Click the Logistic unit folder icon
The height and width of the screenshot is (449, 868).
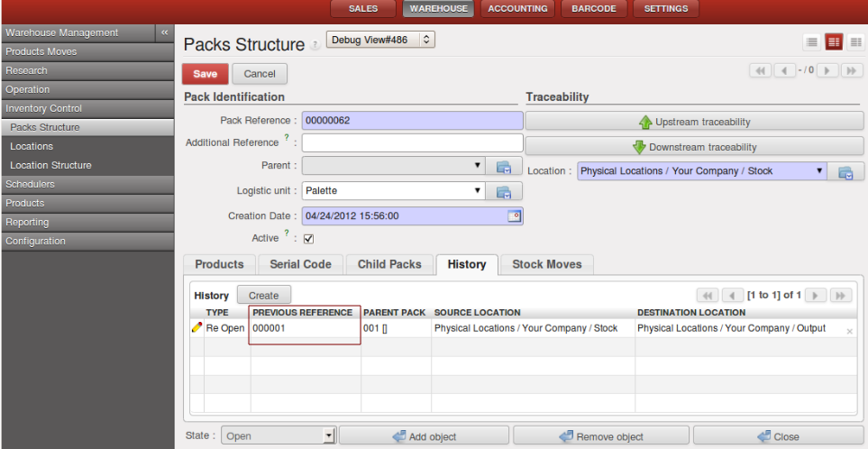click(x=504, y=191)
